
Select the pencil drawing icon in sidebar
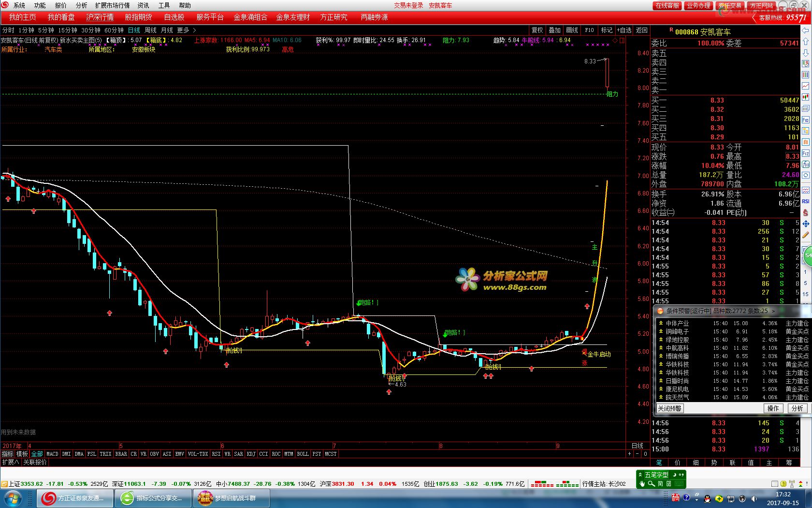tap(805, 235)
